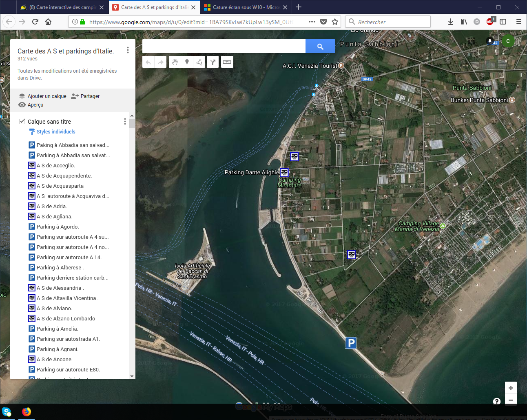Click the map title Carte des A S
Viewport: 527px width, 420px height.
[66, 51]
